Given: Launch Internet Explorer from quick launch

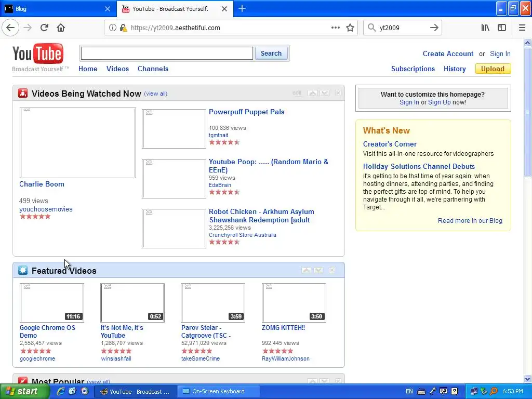Looking at the screenshot, I should coord(61,392).
